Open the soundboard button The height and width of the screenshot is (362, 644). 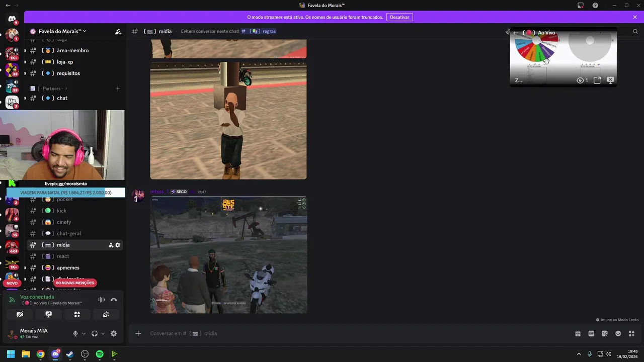(x=106, y=314)
